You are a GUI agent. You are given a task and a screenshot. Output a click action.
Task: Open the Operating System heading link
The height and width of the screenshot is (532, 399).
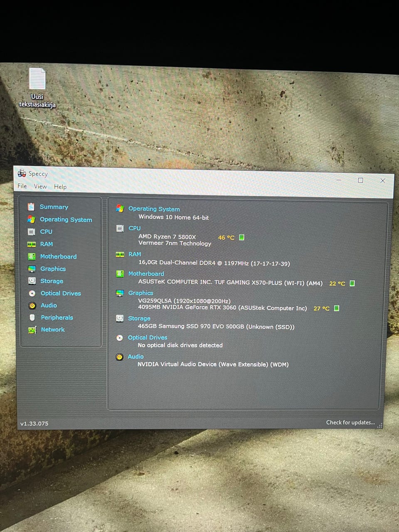coord(154,209)
